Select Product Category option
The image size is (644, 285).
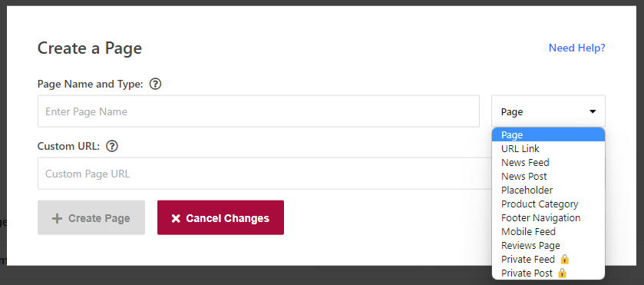(548, 204)
